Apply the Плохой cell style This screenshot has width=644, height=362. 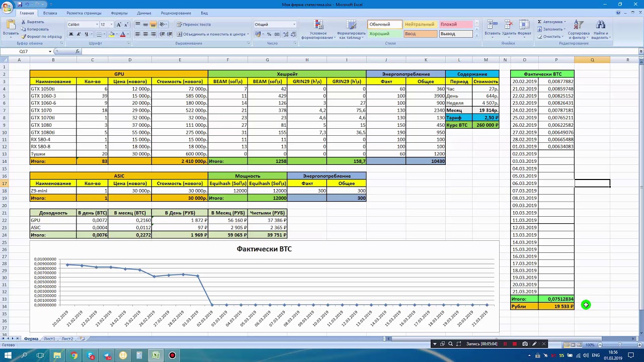455,24
